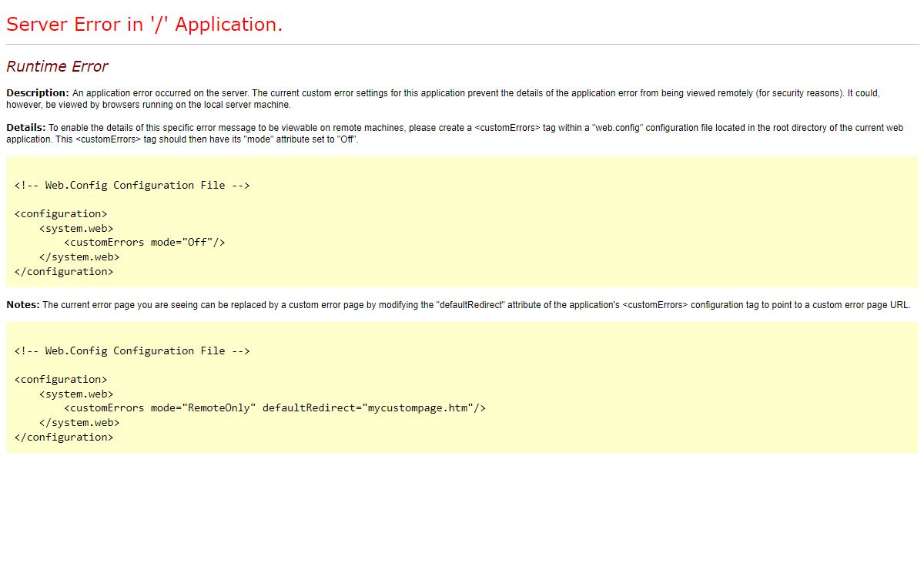924x570 pixels.
Task: Click opening <configuration> tag in first code block
Action: click(61, 213)
